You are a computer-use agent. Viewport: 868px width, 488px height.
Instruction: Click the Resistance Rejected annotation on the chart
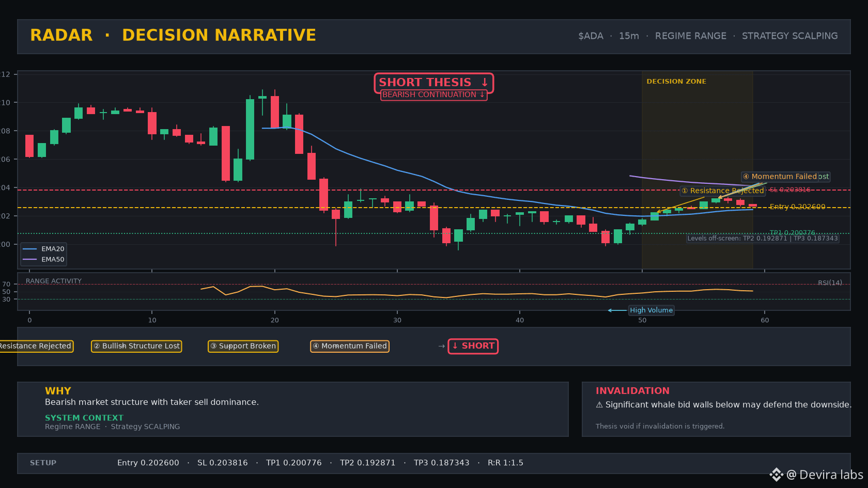(722, 191)
